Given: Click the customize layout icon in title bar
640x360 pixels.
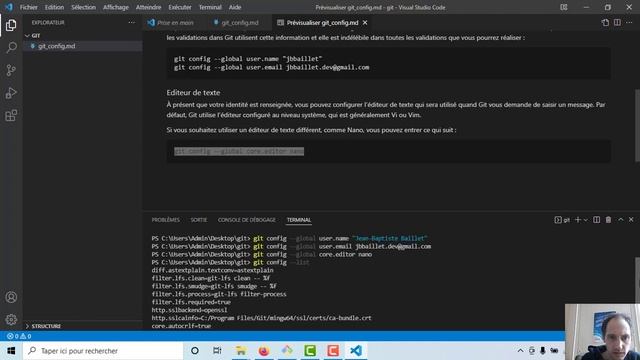Looking at the screenshot, I should [564, 7].
